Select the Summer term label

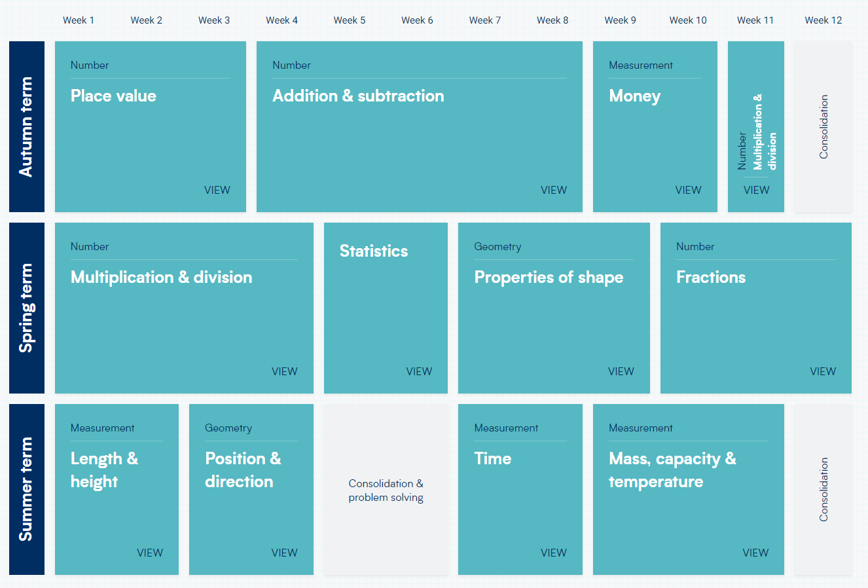27,489
